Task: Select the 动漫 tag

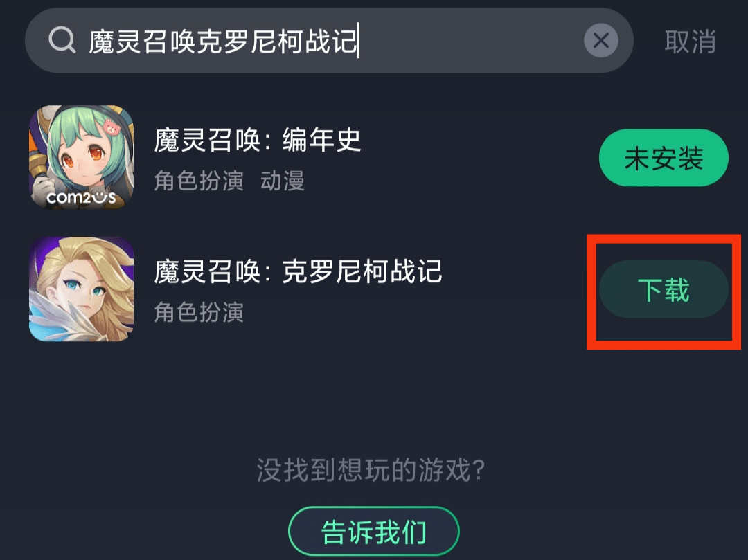Action: click(283, 181)
